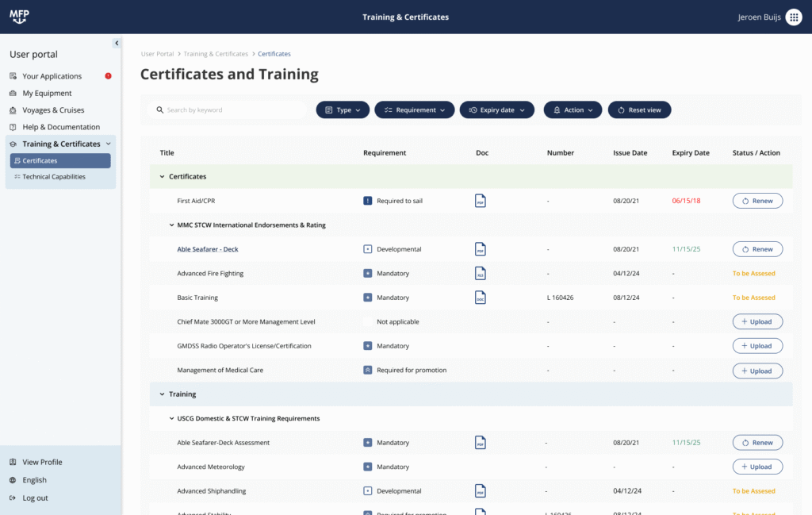Open the Requirement filter dropdown
The image size is (812, 515).
tap(414, 110)
